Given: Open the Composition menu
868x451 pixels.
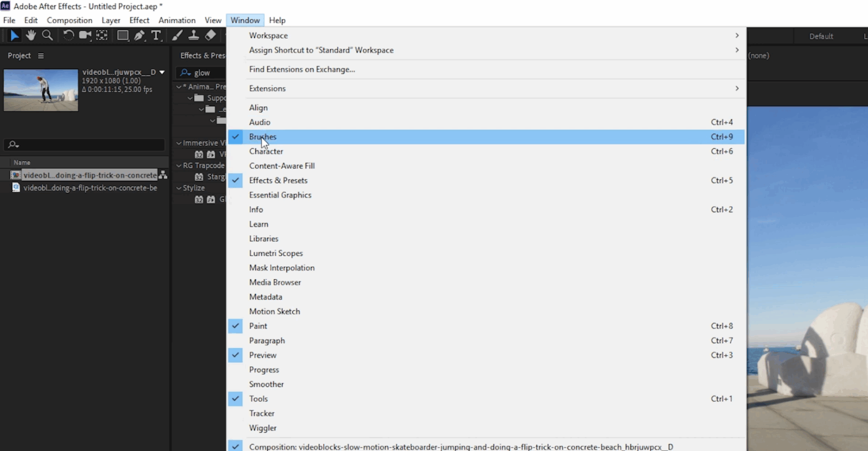Looking at the screenshot, I should coord(70,20).
